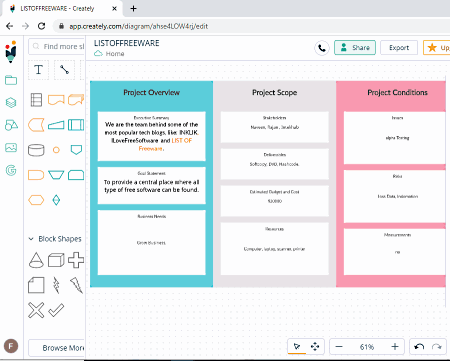Pick the teal trapezoid manual operation shape
The image size is (450, 361).
point(56,175)
